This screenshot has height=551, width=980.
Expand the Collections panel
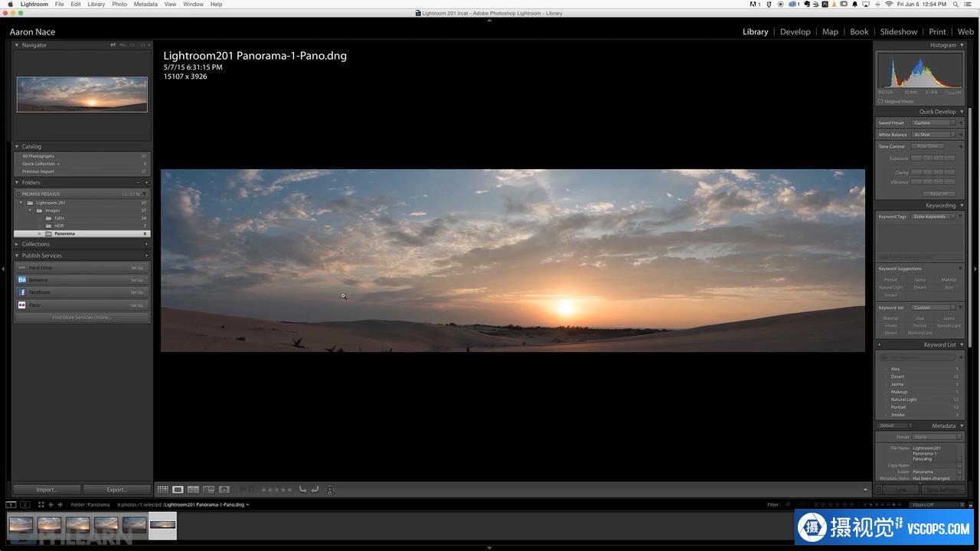(17, 244)
